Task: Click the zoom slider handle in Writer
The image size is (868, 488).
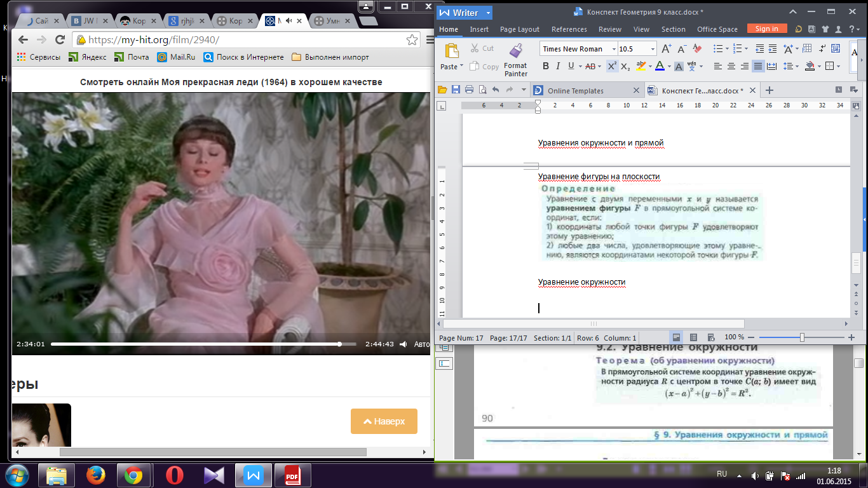Action: point(803,337)
